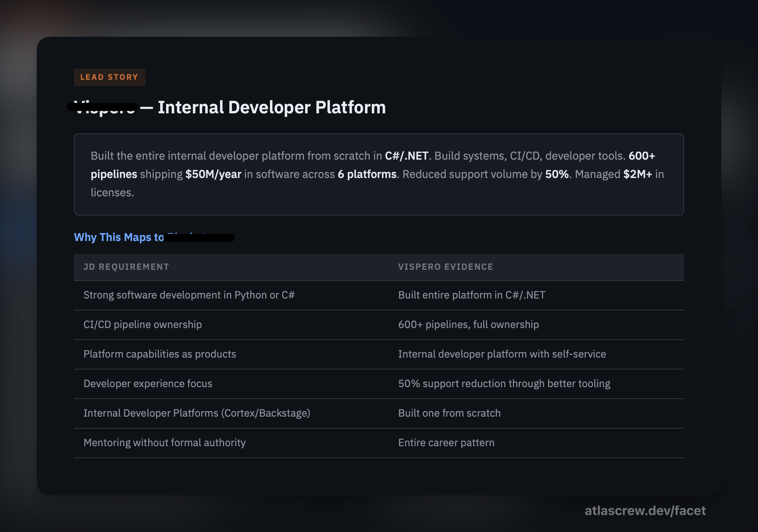Click the bold 6 platforms text
Image resolution: width=758 pixels, height=532 pixels.
(x=367, y=174)
